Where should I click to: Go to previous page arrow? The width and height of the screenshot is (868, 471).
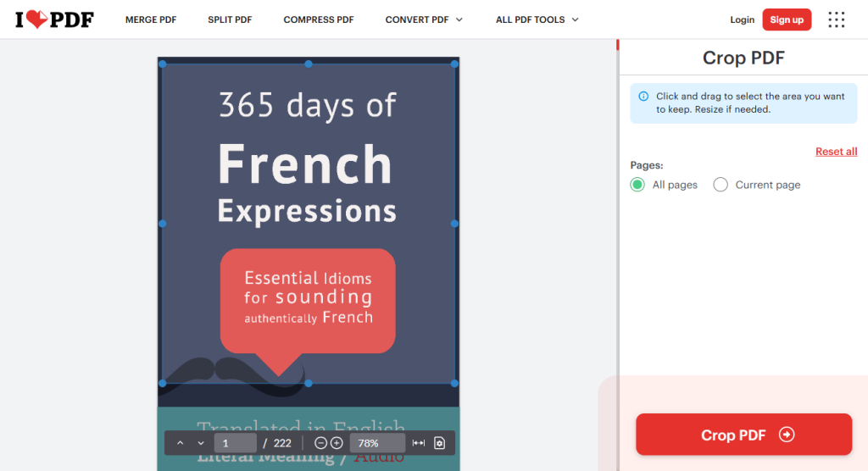coord(180,443)
